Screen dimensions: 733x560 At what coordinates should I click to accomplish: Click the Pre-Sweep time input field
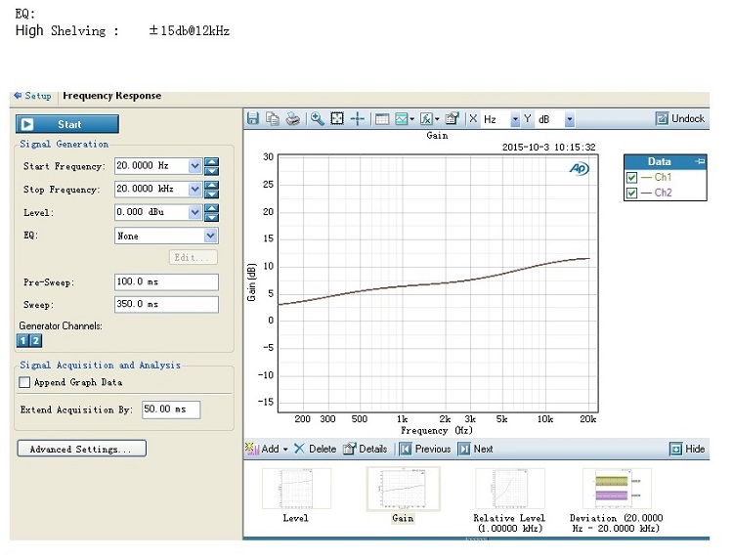click(166, 281)
